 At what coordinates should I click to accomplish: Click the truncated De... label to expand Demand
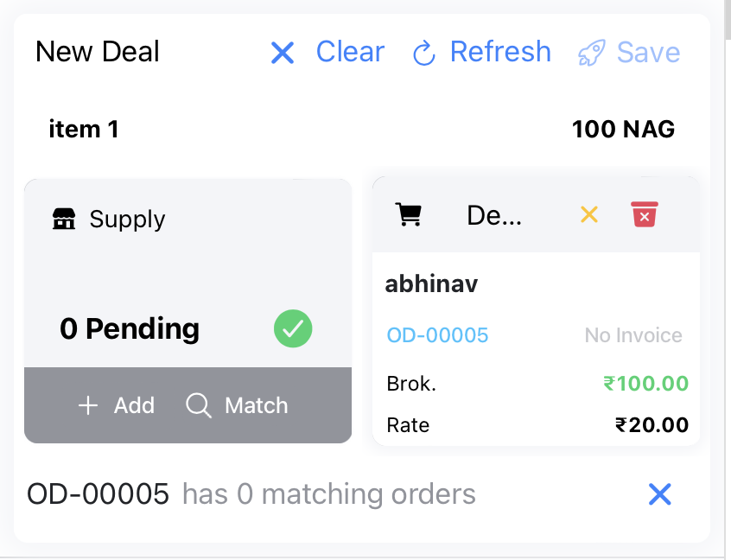point(494,214)
